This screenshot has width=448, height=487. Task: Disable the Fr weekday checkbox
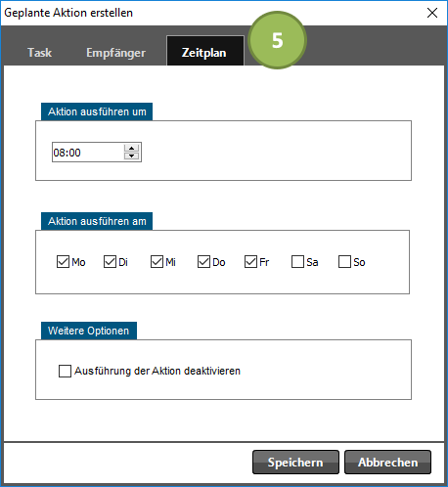(250, 262)
